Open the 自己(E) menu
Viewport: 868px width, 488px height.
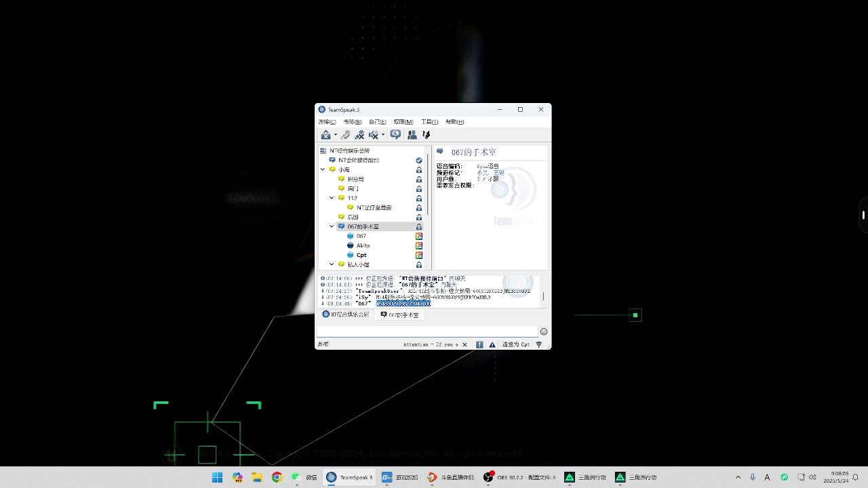[378, 122]
